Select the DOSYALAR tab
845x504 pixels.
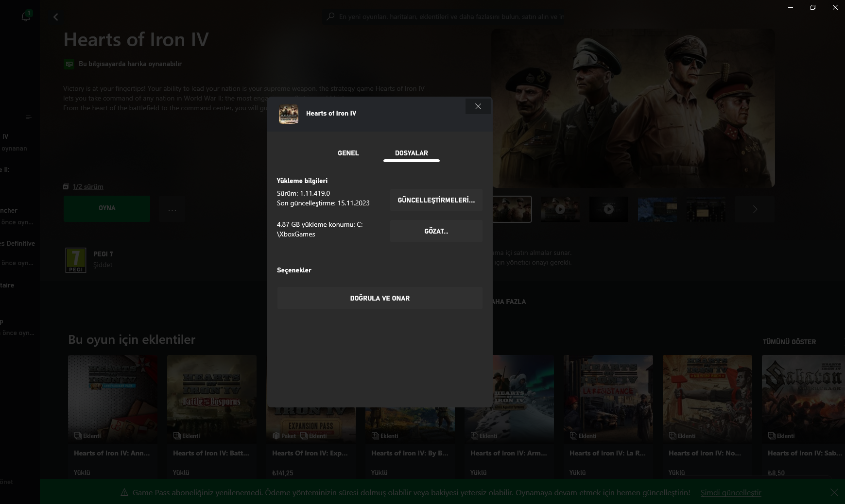(x=412, y=153)
